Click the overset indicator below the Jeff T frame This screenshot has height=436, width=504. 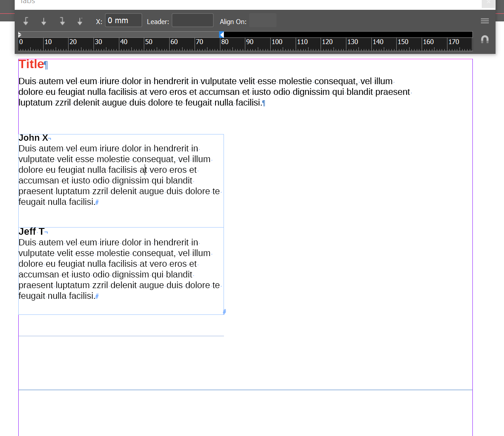[224, 312]
